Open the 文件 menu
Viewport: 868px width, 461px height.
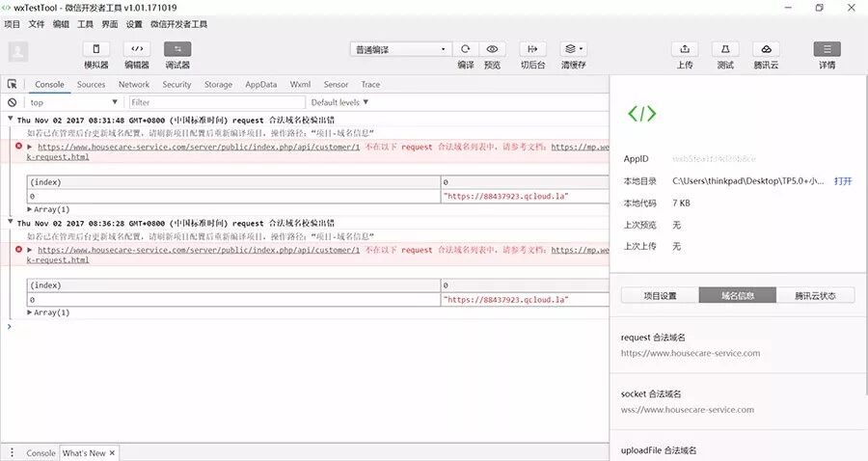click(36, 24)
